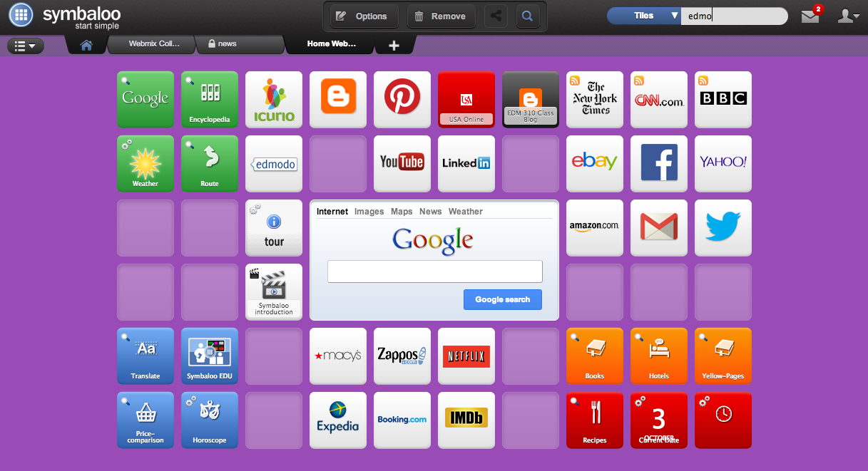Open the Gmail tile
This screenshot has width=868, height=471.
(659, 228)
